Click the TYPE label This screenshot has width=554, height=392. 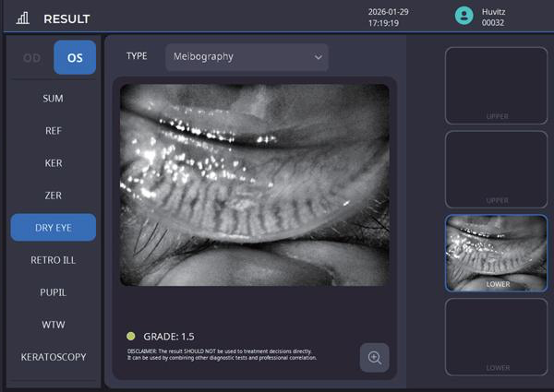tap(137, 56)
